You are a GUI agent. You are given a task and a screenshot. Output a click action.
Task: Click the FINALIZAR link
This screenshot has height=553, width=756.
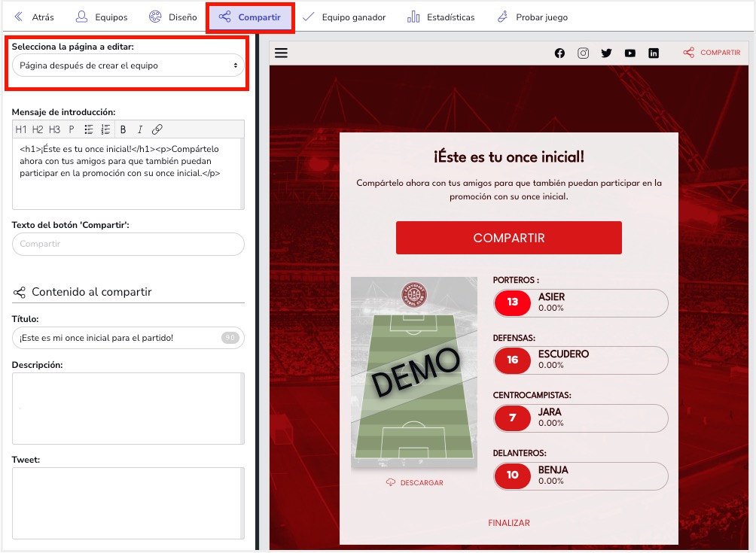coord(509,523)
